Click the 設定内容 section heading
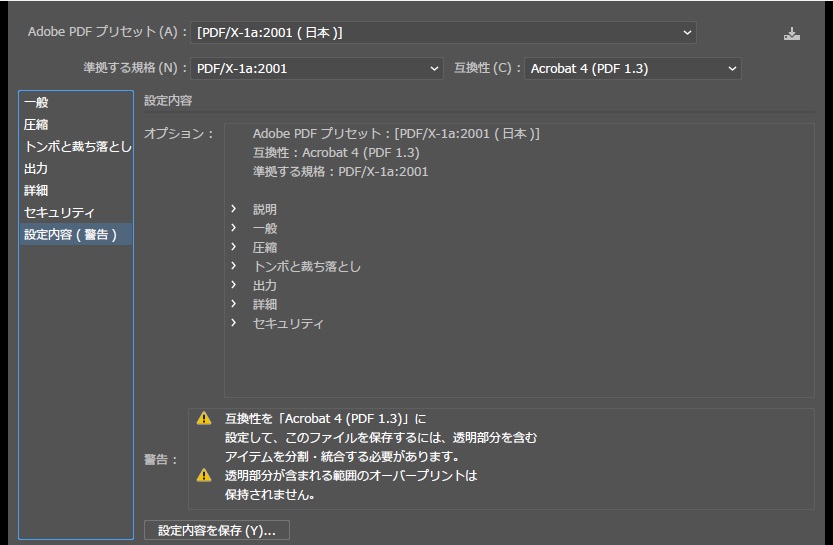 pyautogui.click(x=168, y=100)
